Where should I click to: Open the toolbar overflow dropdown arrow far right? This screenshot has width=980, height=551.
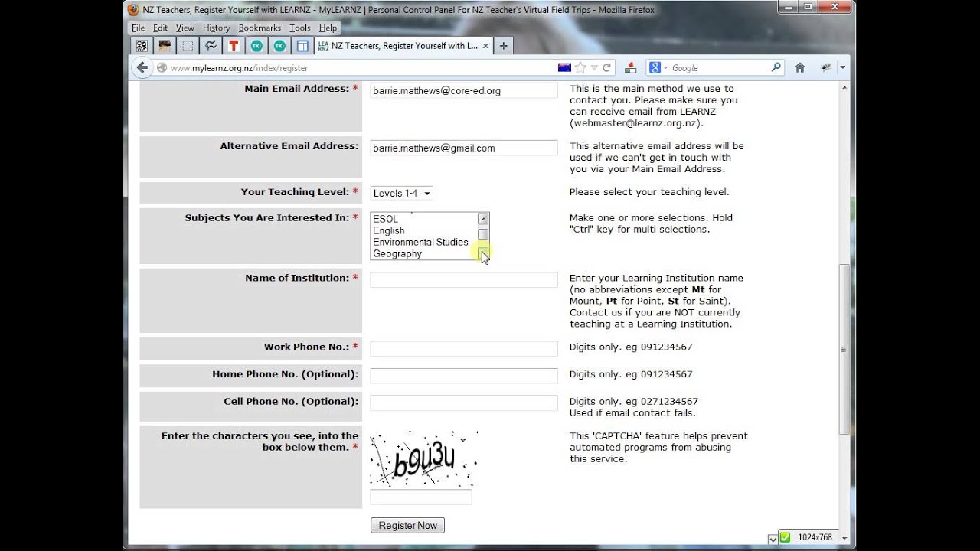point(842,67)
